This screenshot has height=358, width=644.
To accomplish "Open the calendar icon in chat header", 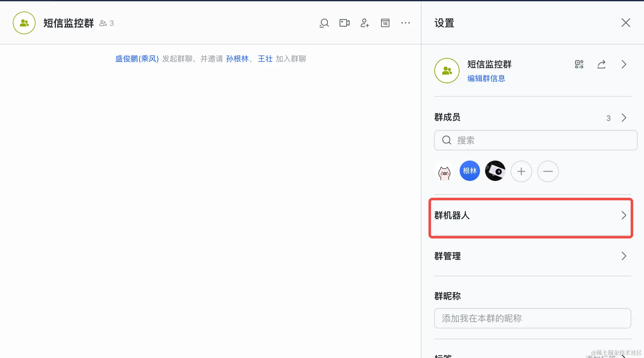I will tap(385, 23).
